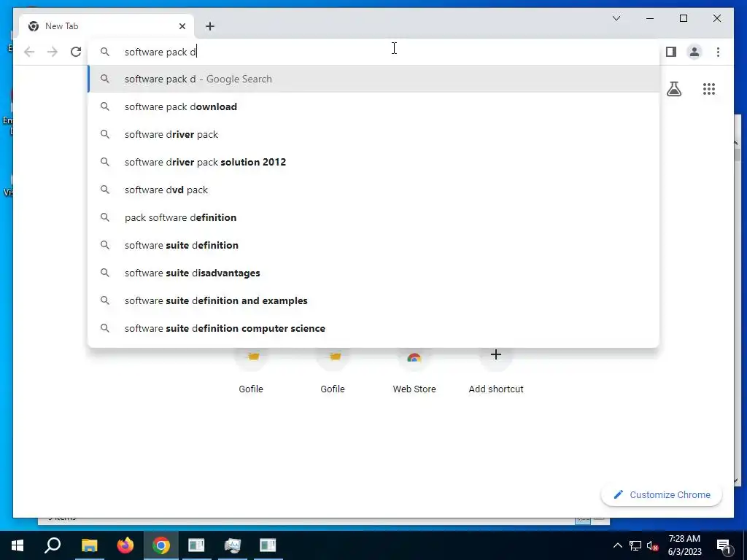Open a new tab with plus button
This screenshot has height=560, width=747.
click(x=209, y=26)
